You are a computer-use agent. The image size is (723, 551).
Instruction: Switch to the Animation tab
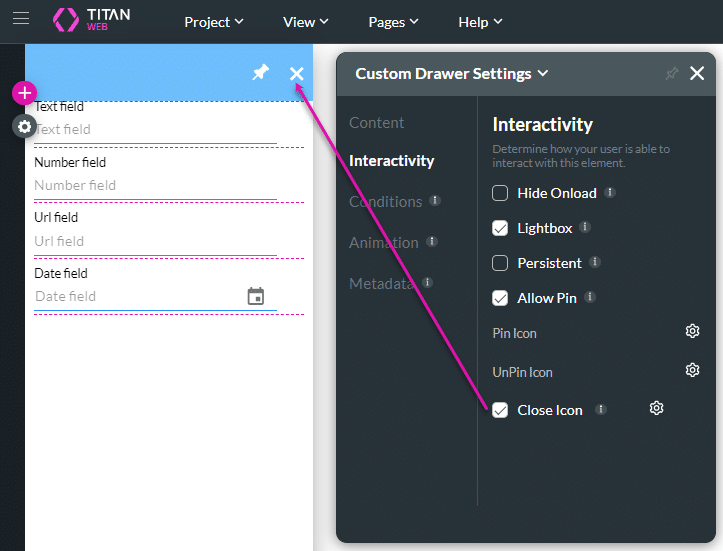click(x=383, y=242)
